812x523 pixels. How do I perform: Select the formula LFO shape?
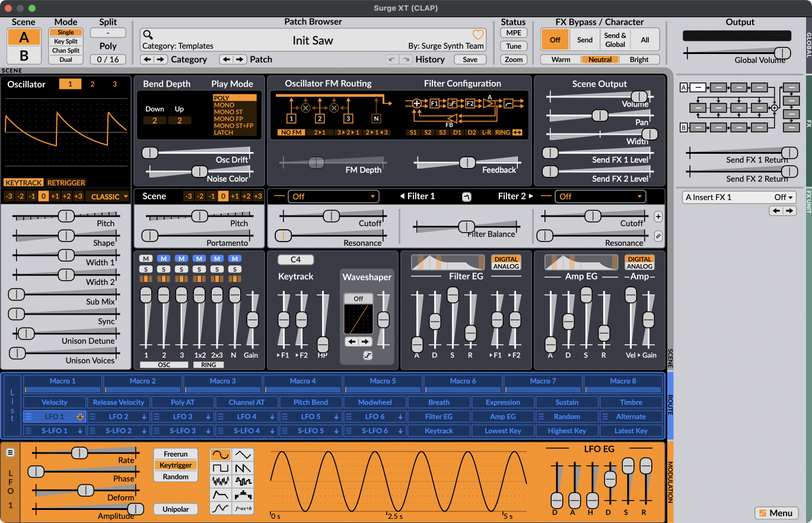click(243, 508)
